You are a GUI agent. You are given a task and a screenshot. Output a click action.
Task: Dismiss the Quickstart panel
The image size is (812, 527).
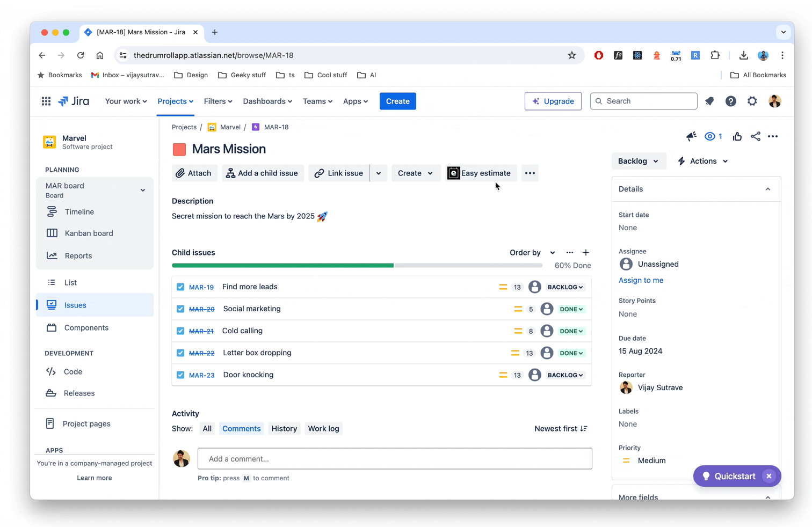tap(769, 476)
